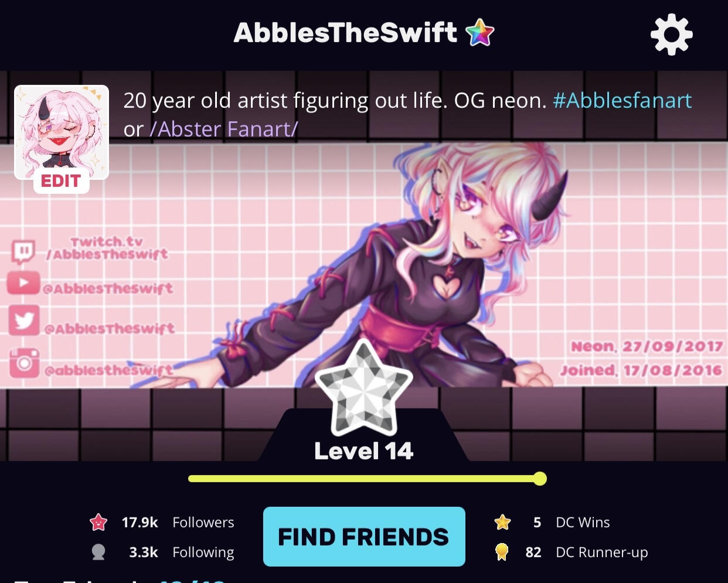Open settings with the gear icon
The image size is (728, 583).
[x=672, y=35]
